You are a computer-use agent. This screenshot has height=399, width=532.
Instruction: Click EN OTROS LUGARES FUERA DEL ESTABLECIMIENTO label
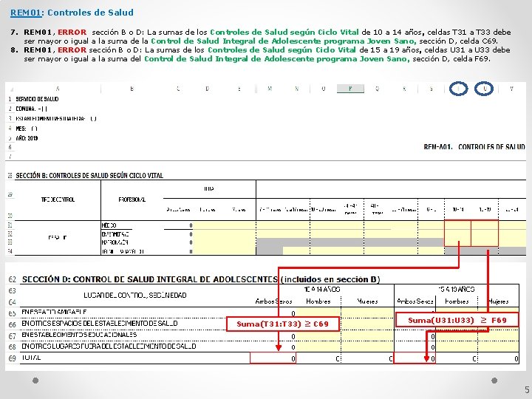click(x=109, y=346)
